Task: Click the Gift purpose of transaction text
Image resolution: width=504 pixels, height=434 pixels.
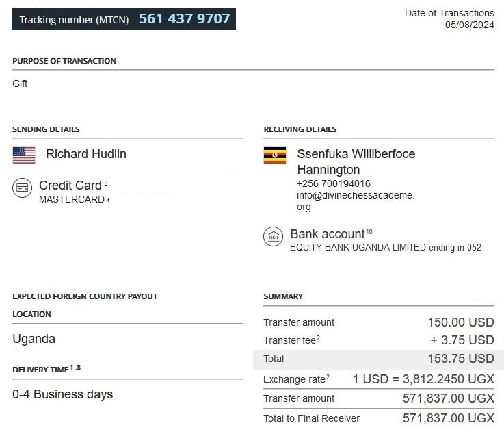Action: pyautogui.click(x=20, y=84)
